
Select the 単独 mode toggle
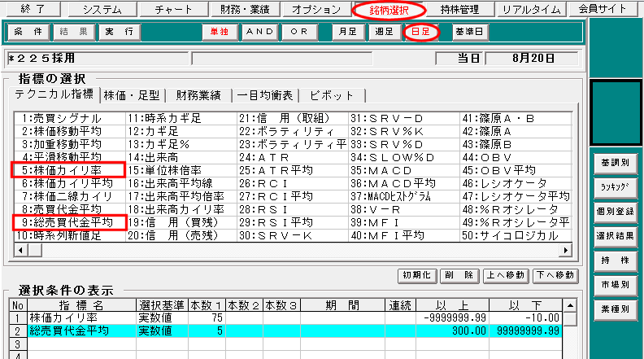(x=220, y=33)
